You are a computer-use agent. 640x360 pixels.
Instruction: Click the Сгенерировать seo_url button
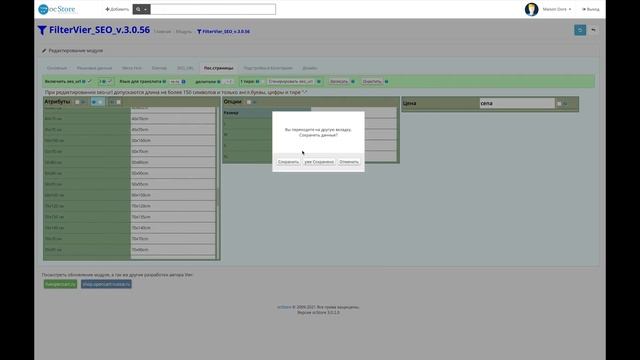click(291, 82)
